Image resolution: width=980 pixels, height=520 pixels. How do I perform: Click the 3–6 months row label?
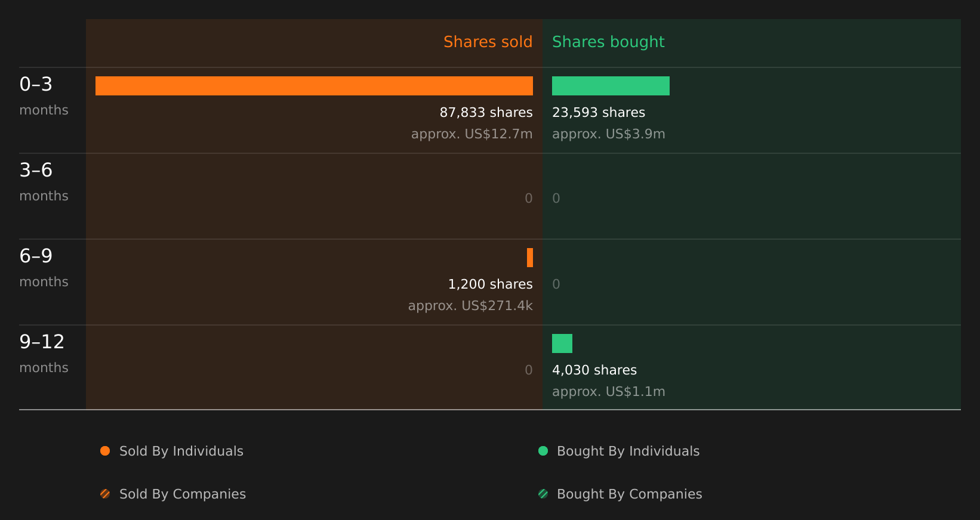44,182
